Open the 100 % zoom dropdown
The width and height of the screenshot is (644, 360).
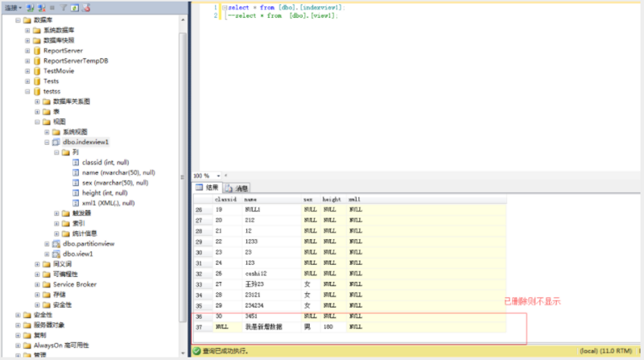pos(218,176)
